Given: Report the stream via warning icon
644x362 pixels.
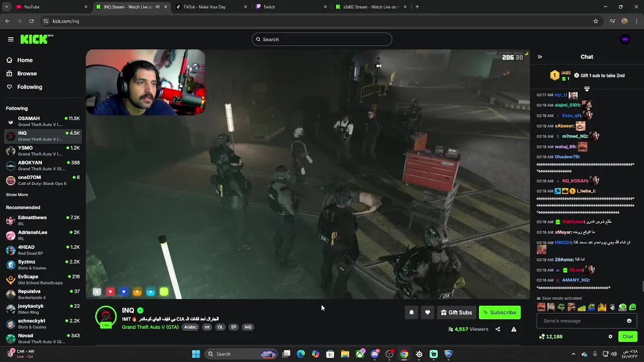Looking at the screenshot, I should click(x=514, y=329).
